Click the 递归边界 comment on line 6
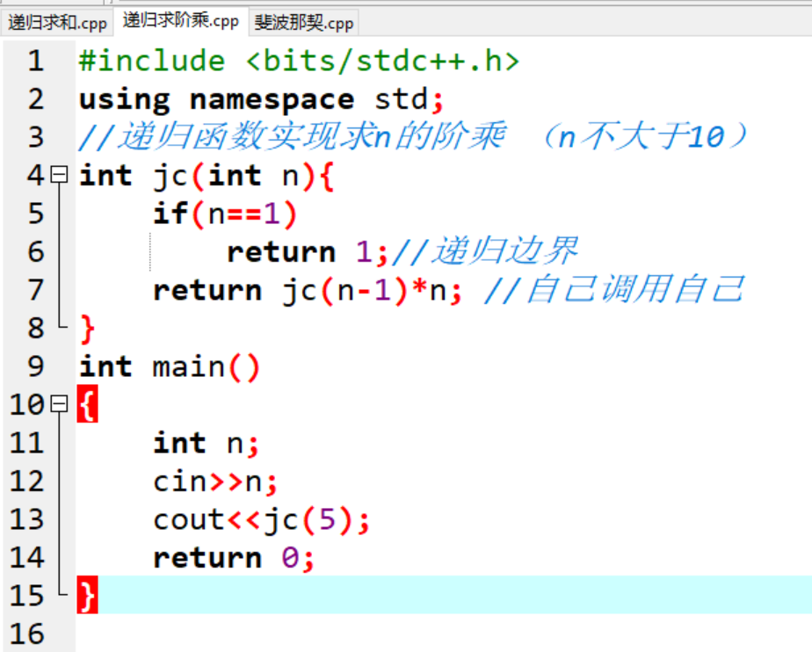Image resolution: width=812 pixels, height=652 pixels. click(x=504, y=252)
